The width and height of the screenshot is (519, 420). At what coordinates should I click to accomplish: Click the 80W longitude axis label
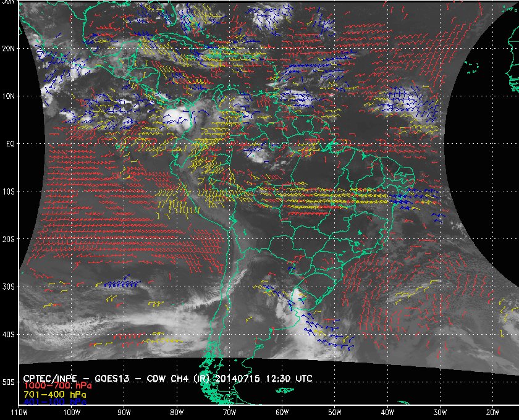(x=177, y=413)
